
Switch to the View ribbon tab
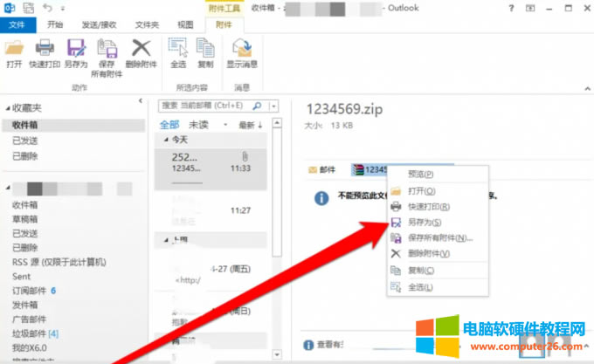pos(185,25)
